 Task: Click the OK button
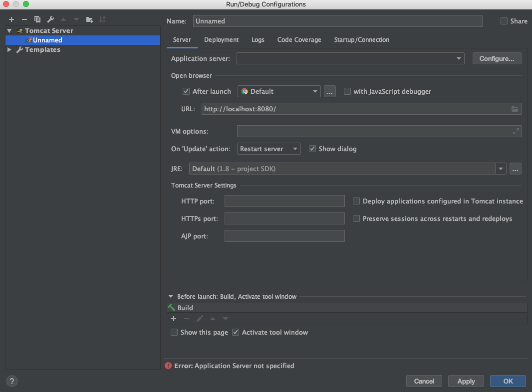click(508, 381)
